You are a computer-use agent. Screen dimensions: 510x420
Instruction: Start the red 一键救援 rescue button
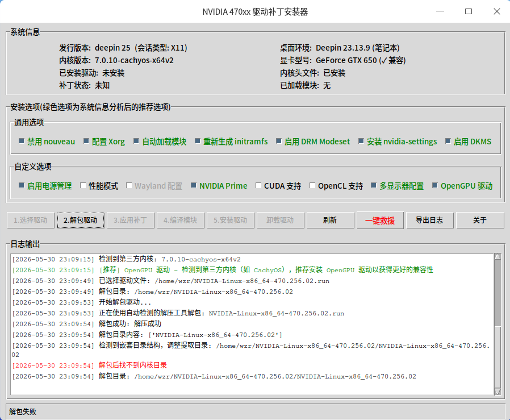click(x=380, y=221)
